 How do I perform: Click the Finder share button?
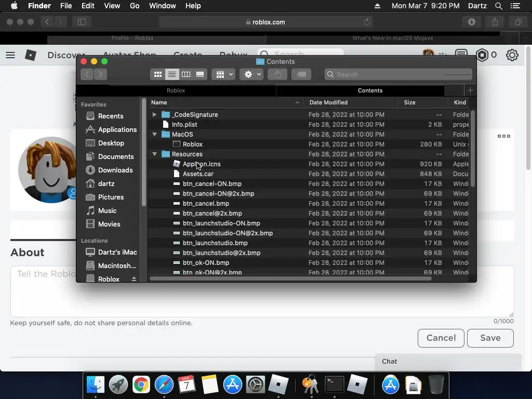click(x=277, y=74)
